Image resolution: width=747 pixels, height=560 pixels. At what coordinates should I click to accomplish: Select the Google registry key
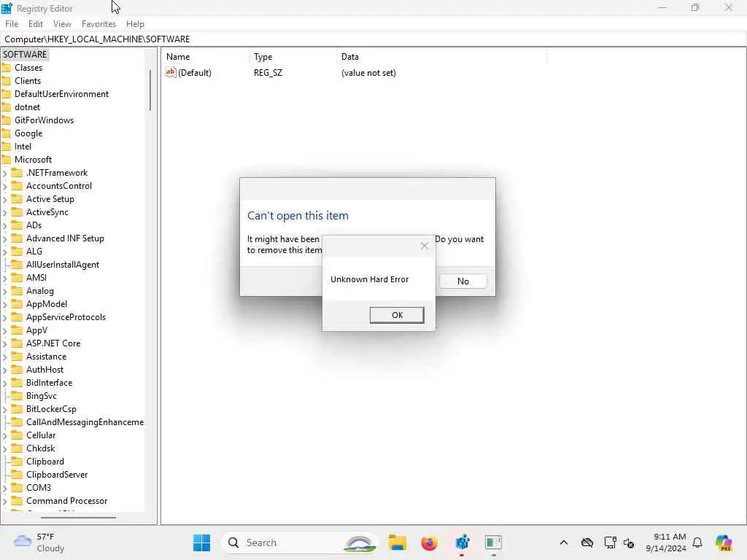click(x=28, y=133)
